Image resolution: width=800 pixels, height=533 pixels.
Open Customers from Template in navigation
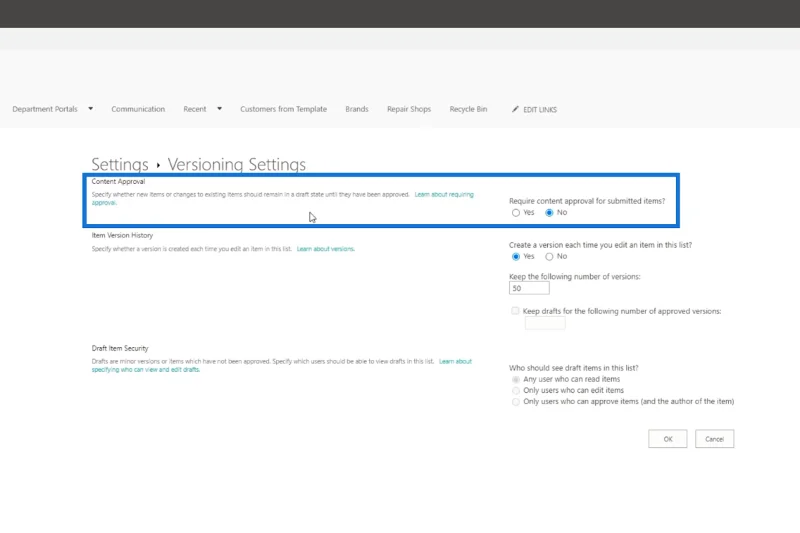click(x=284, y=109)
